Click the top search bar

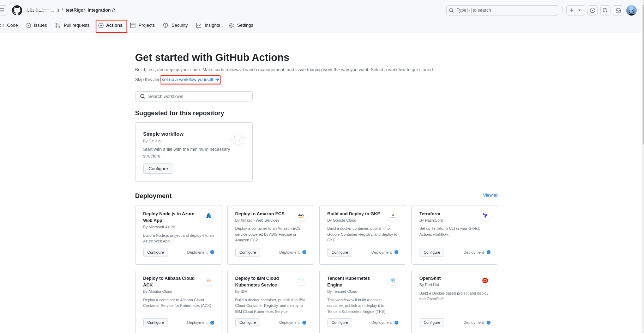502,10
